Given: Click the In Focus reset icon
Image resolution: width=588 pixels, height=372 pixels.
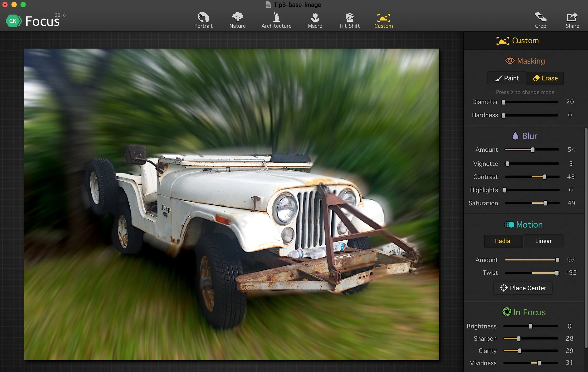Looking at the screenshot, I should 506,312.
